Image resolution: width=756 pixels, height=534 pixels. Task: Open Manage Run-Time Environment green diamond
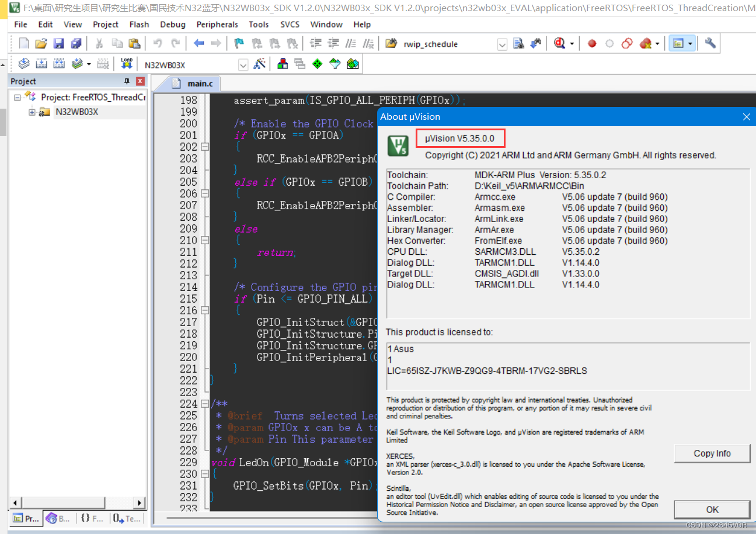click(317, 64)
